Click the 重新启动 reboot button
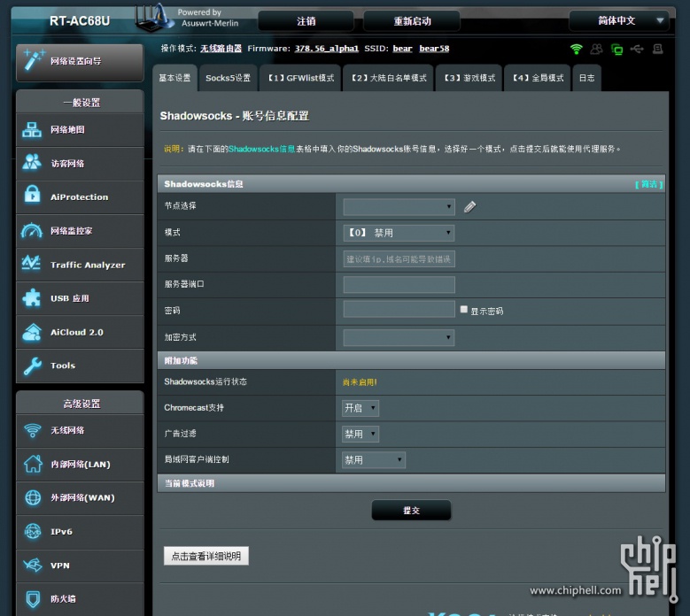Image resolution: width=690 pixels, height=616 pixels. click(x=412, y=20)
